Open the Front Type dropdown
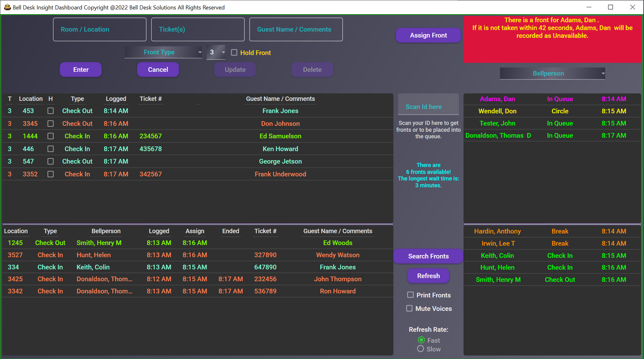The image size is (644, 359). (x=163, y=52)
